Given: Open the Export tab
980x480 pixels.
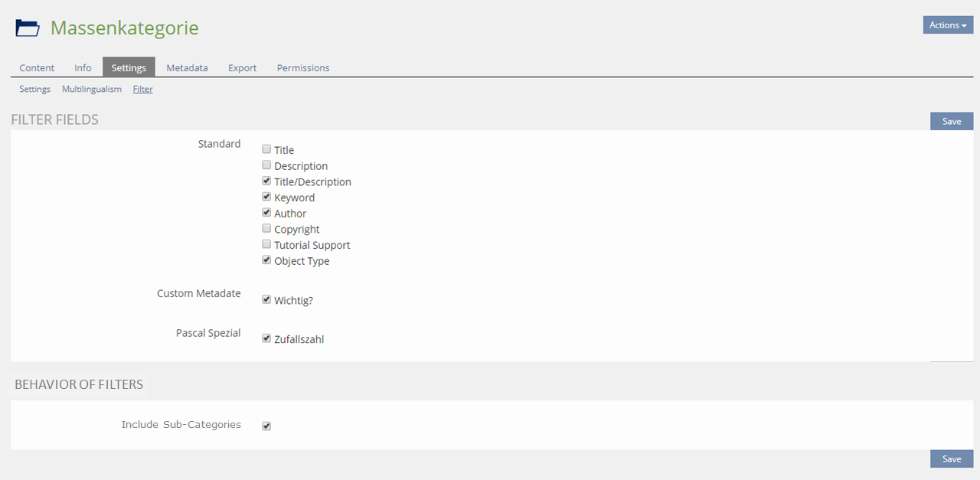Looking at the screenshot, I should [242, 67].
